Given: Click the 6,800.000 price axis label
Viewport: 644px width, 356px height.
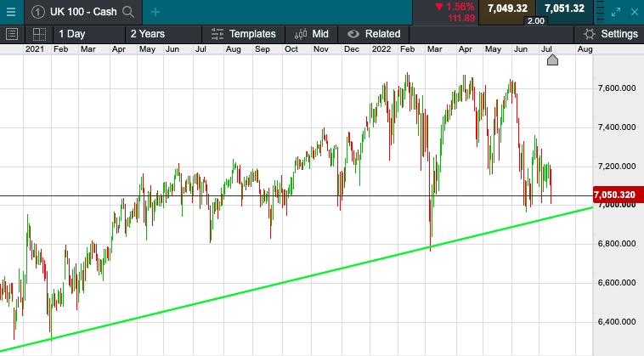Looking at the screenshot, I should 617,244.
